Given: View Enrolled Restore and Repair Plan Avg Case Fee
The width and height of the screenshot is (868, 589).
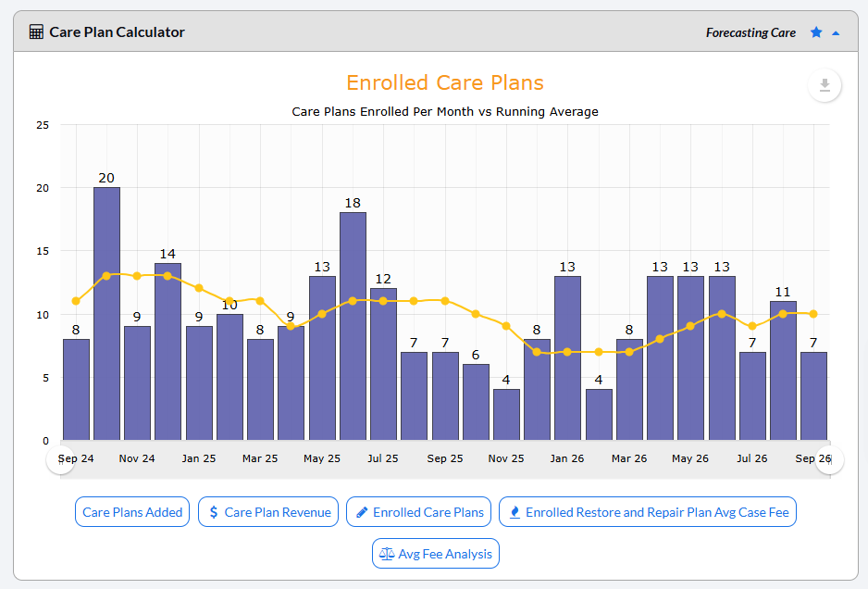Looking at the screenshot, I should point(648,512).
